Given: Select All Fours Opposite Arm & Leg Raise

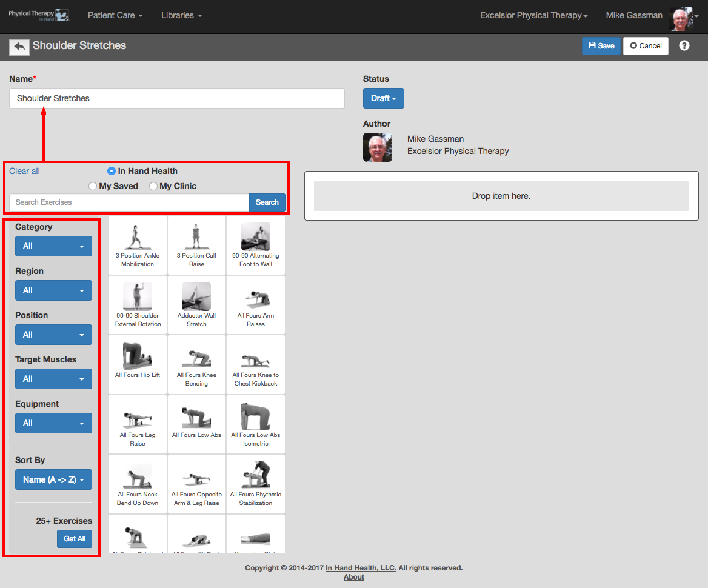Looking at the screenshot, I should (196, 484).
